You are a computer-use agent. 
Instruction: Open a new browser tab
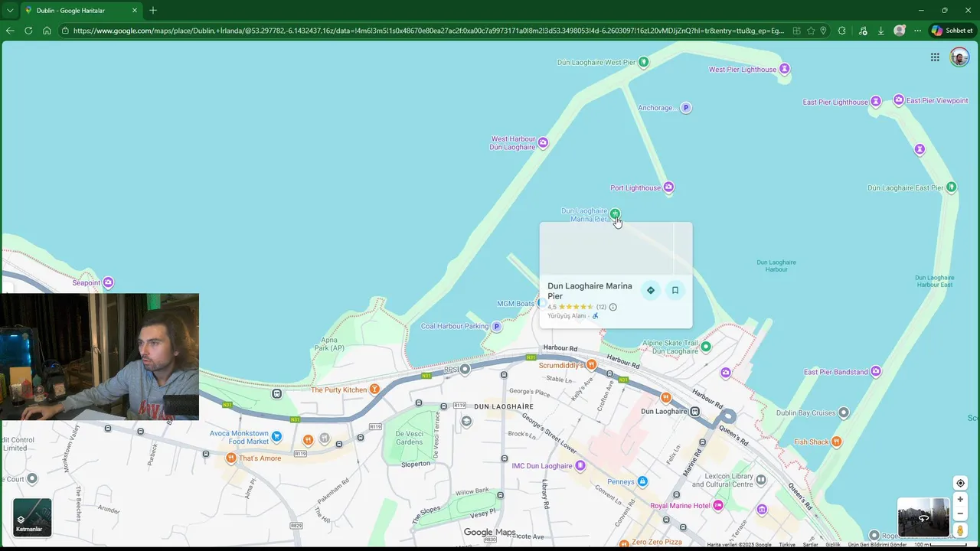[x=153, y=11]
